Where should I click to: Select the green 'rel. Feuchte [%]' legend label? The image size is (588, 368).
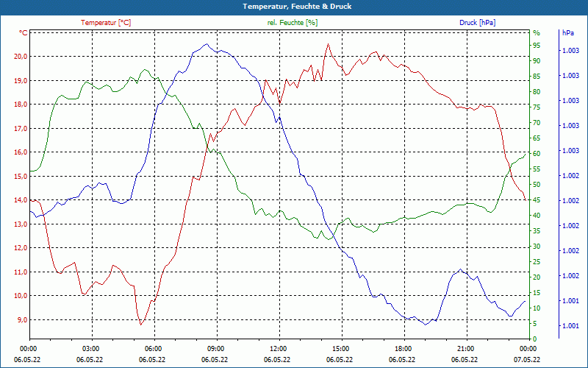292,23
